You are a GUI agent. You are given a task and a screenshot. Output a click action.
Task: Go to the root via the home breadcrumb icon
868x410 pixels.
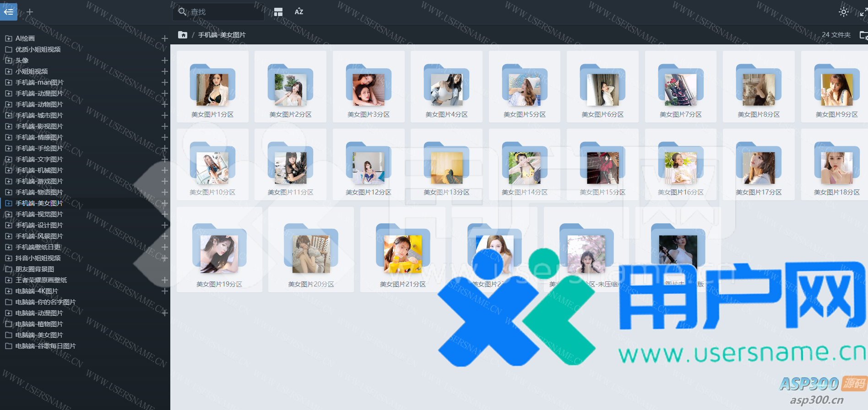[x=183, y=35]
